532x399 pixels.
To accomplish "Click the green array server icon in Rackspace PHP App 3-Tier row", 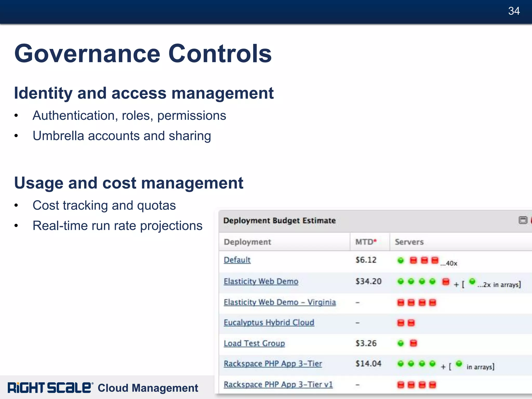I will coord(459,363).
